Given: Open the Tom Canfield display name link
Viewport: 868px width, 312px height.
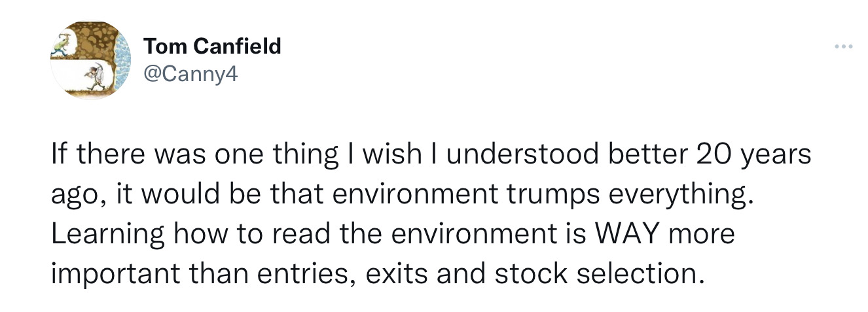Looking at the screenshot, I should coord(212,46).
